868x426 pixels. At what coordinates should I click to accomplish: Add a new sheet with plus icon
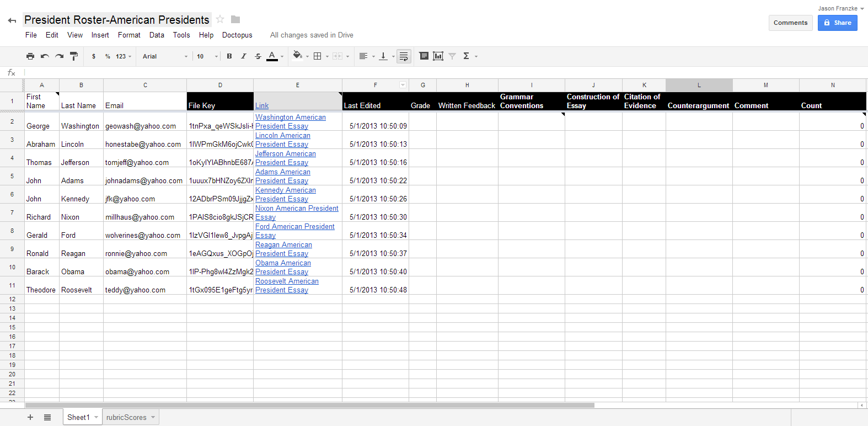point(30,417)
